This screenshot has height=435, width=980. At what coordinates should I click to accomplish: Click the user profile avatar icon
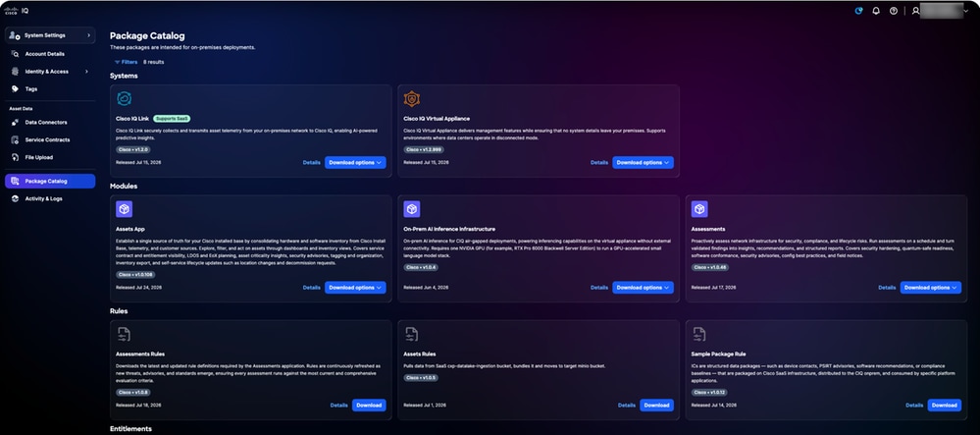[x=915, y=11]
